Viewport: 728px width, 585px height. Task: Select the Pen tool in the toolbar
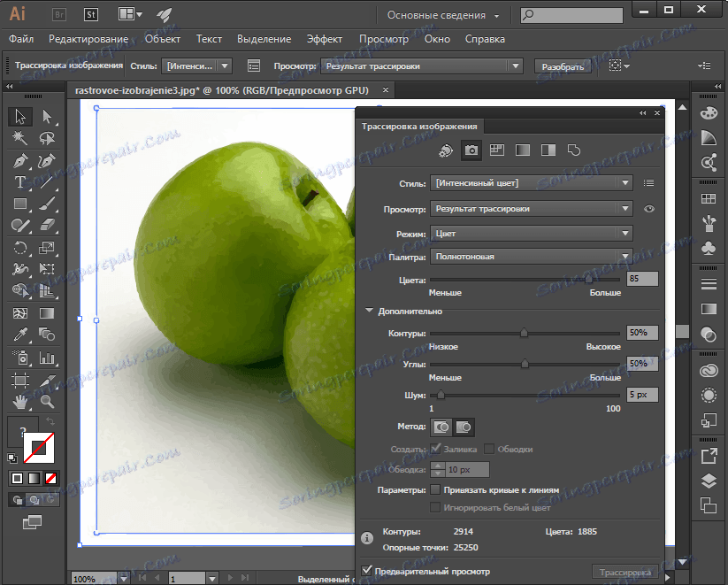click(x=20, y=160)
